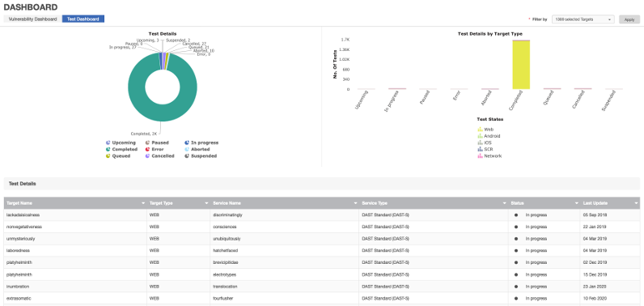644x306 pixels.
Task: Click the status dot in nonvegetativeness row
Action: pyautogui.click(x=516, y=227)
